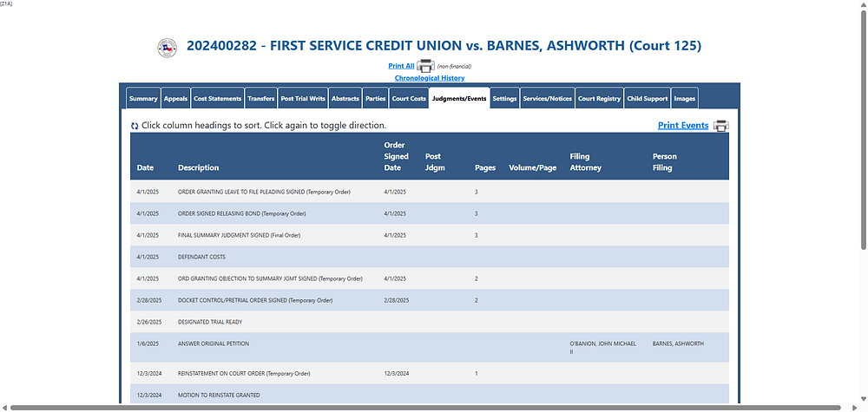Screen dimensions: 868x412
Task: Select the MOTION TO REINSTATE GRANTED row
Action: 430,395
